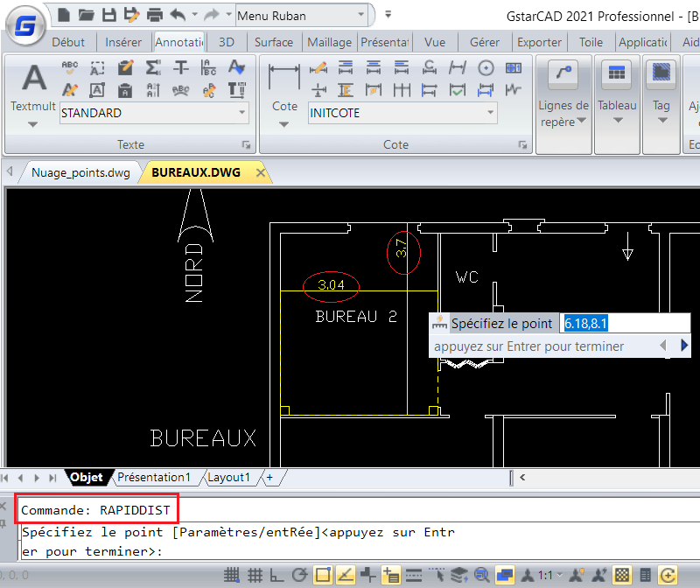
Task: Expand the Lignes de repère panel dropdown
Action: tap(581, 121)
